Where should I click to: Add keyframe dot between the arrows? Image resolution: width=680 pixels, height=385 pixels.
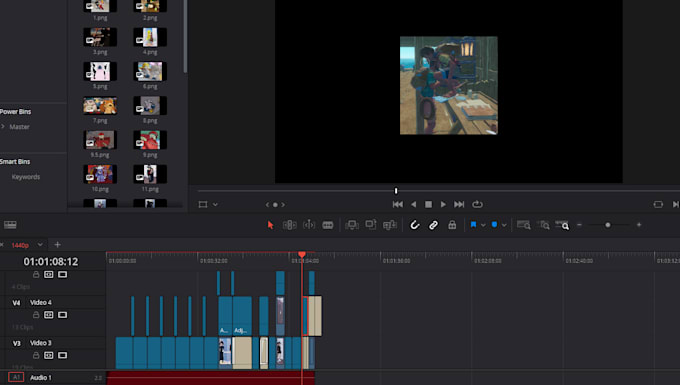coord(275,205)
